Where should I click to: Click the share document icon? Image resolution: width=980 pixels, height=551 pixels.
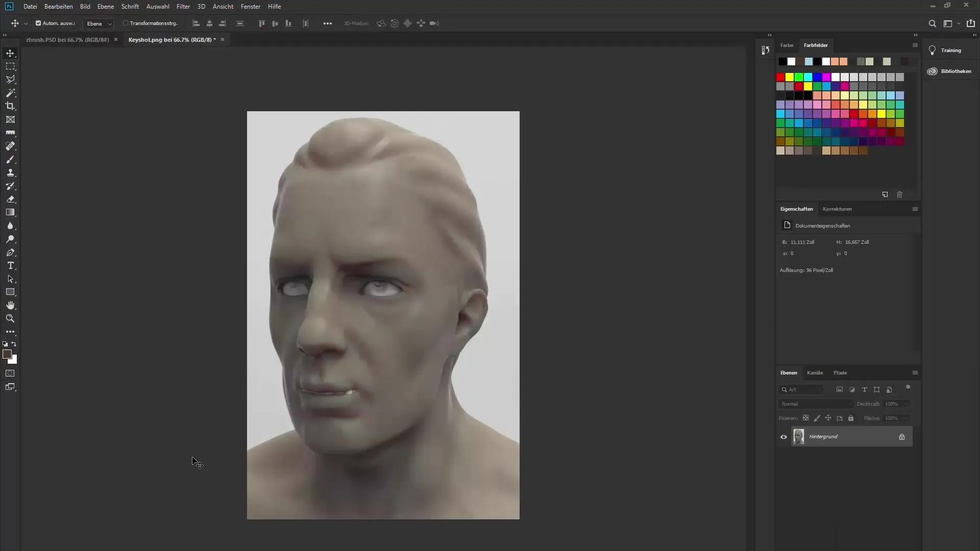[971, 23]
